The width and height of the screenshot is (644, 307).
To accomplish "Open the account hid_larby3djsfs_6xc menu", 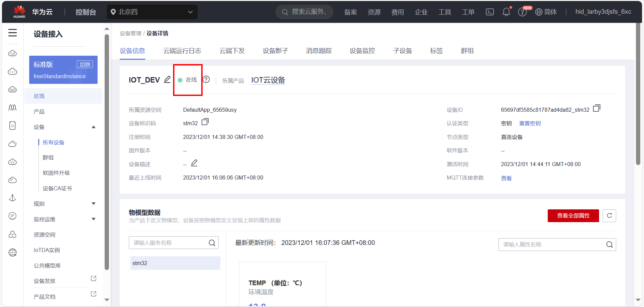I will (603, 12).
